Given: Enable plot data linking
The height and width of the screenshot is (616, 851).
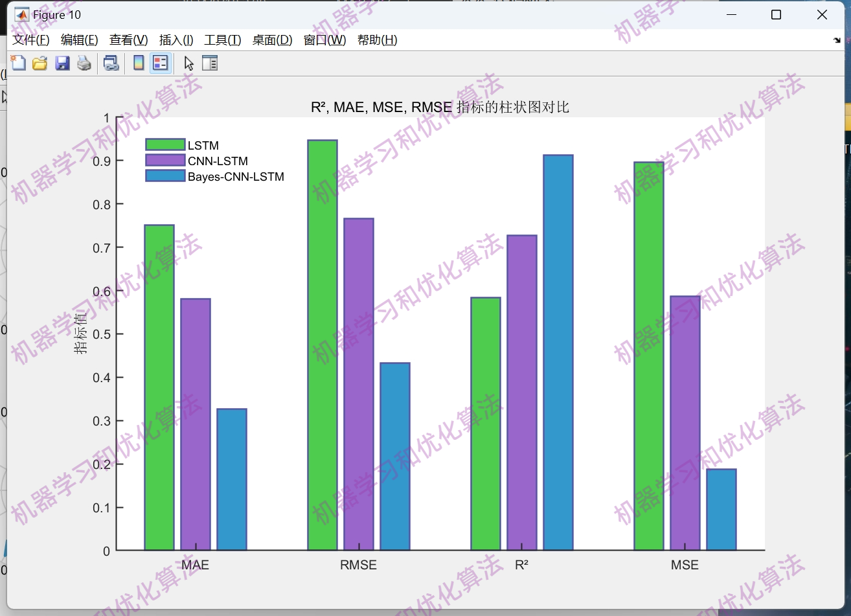Looking at the screenshot, I should click(x=111, y=63).
